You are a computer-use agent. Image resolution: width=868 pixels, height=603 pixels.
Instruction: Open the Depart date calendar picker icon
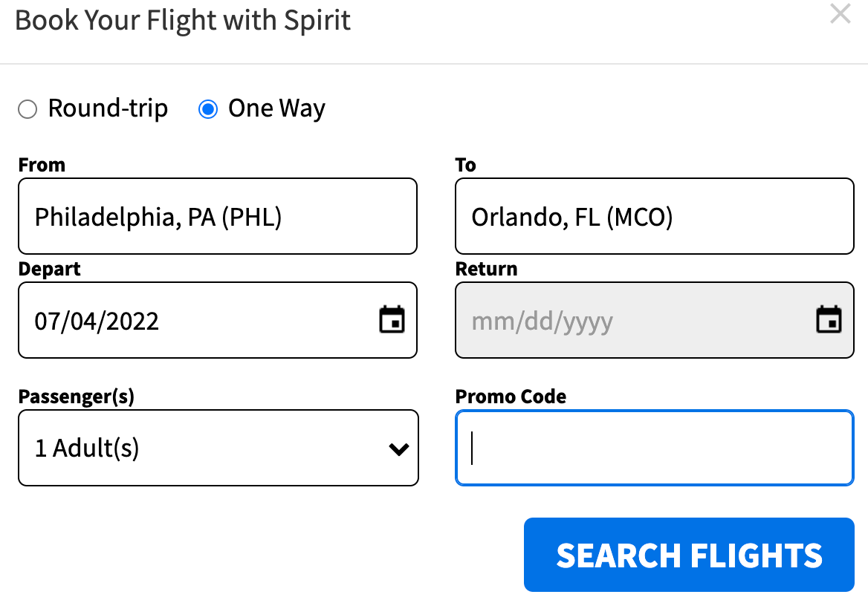click(392, 320)
